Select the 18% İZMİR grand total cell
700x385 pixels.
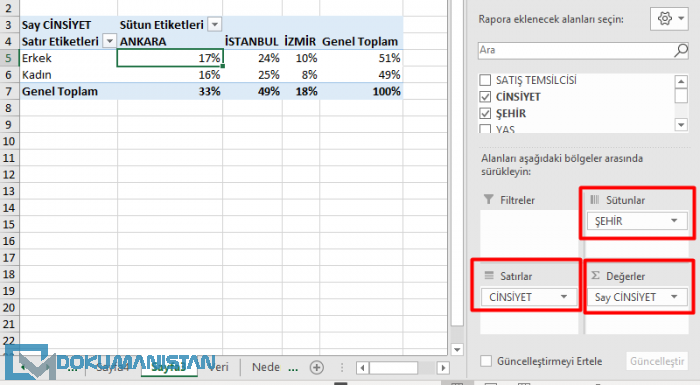[300, 92]
